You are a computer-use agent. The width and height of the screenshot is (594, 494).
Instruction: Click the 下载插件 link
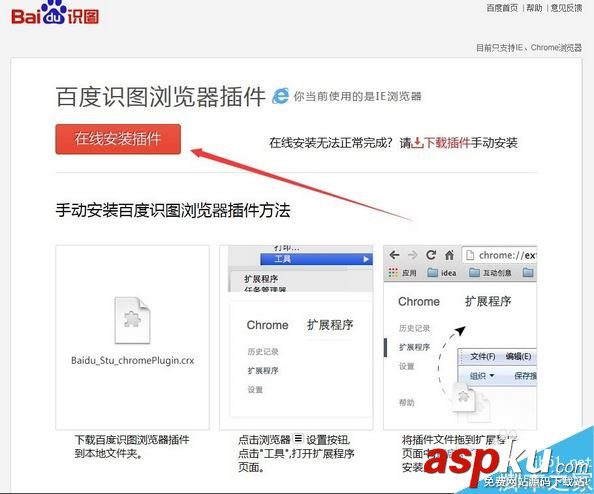[x=447, y=143]
